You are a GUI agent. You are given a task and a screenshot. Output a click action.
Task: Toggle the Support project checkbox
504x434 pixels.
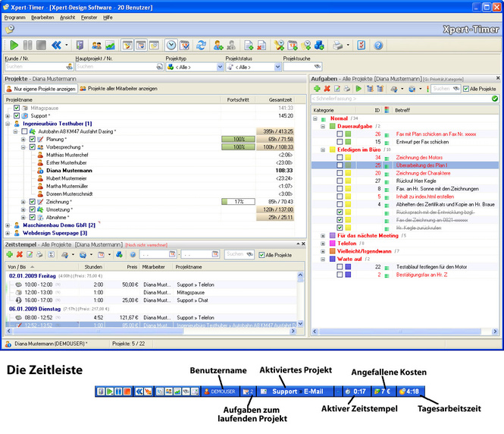(x=17, y=115)
